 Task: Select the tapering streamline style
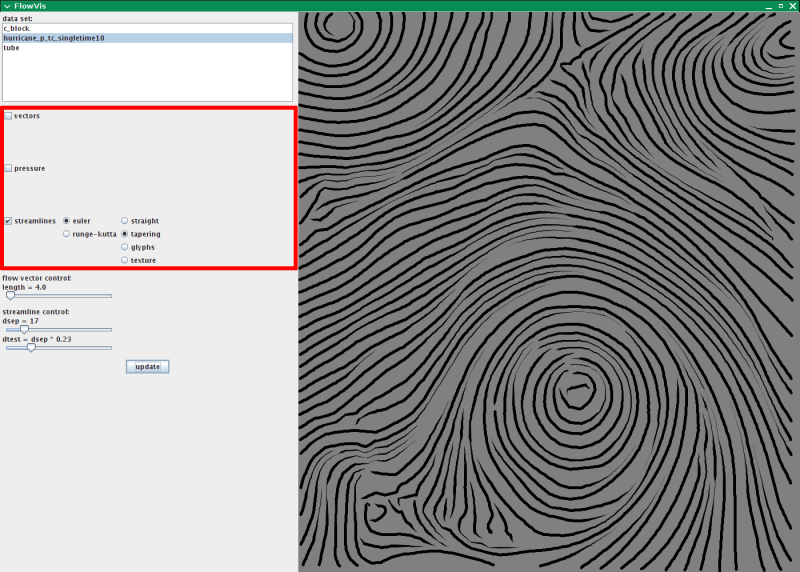tap(125, 234)
